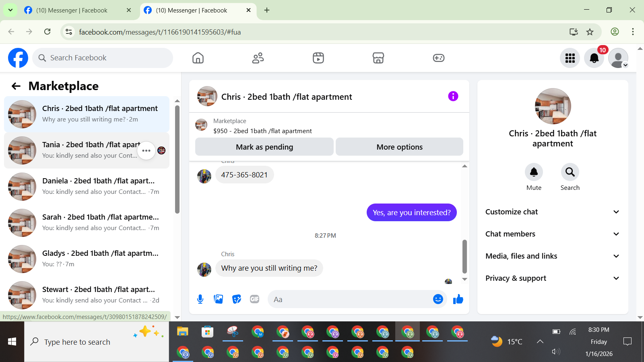Screen dimensions: 644x362
Task: Click the 475-365-8021 message bubble
Action: click(x=244, y=175)
